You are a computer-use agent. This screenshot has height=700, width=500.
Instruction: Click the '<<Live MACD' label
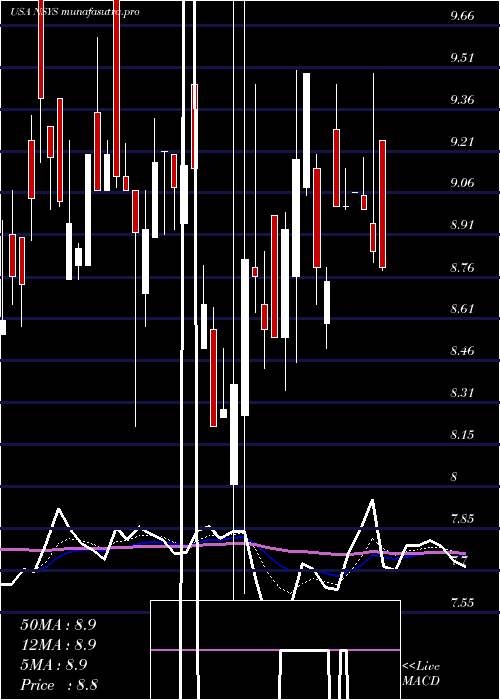(421, 673)
